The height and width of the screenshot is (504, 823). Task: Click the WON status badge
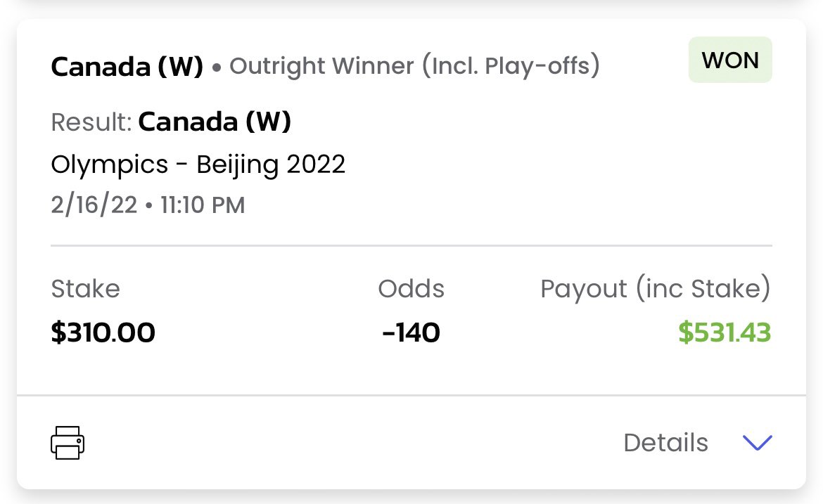(x=730, y=60)
